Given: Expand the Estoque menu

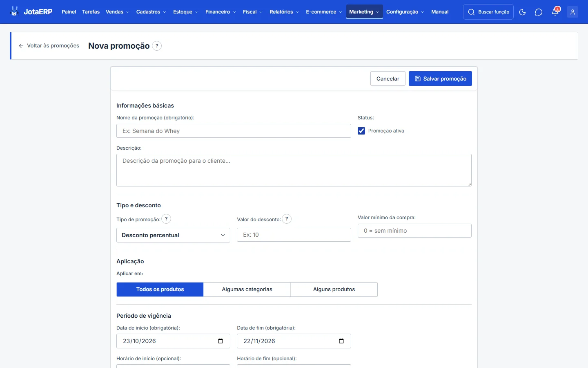Looking at the screenshot, I should pos(185,12).
